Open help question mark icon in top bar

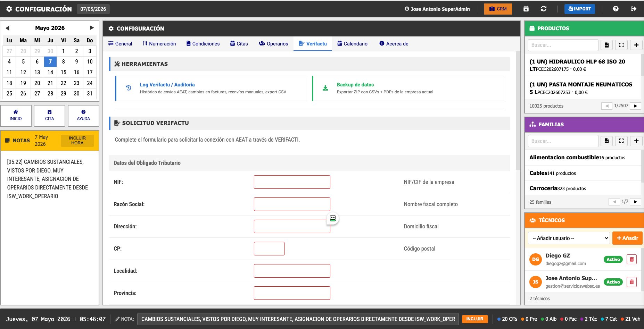616,9
